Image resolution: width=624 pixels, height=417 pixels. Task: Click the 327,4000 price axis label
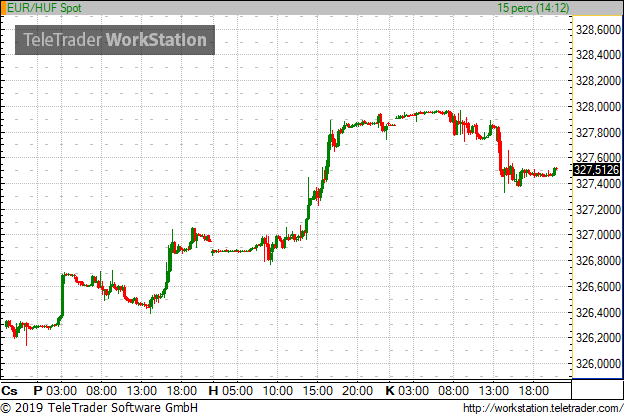598,184
